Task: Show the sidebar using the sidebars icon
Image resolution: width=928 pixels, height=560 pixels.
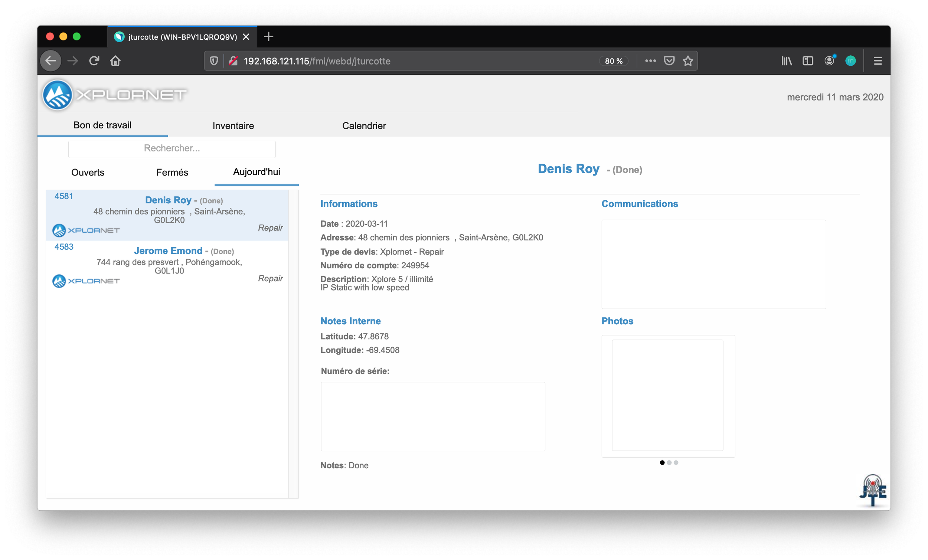Action: point(807,60)
